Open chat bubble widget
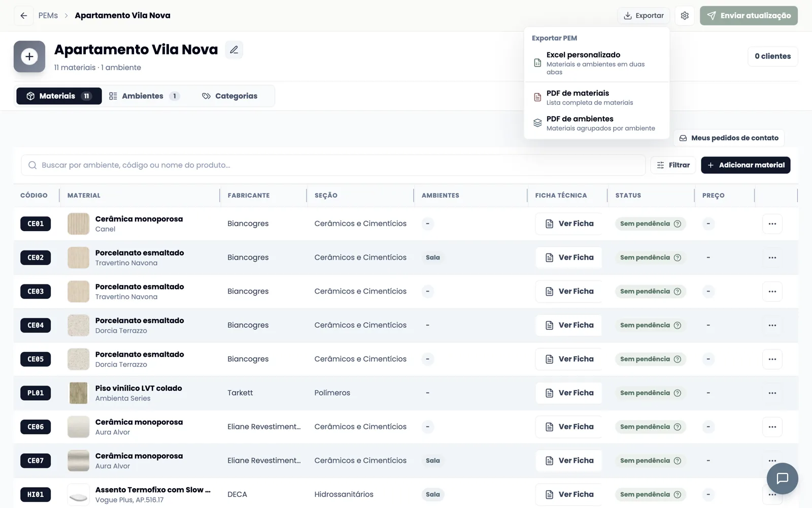 [782, 478]
